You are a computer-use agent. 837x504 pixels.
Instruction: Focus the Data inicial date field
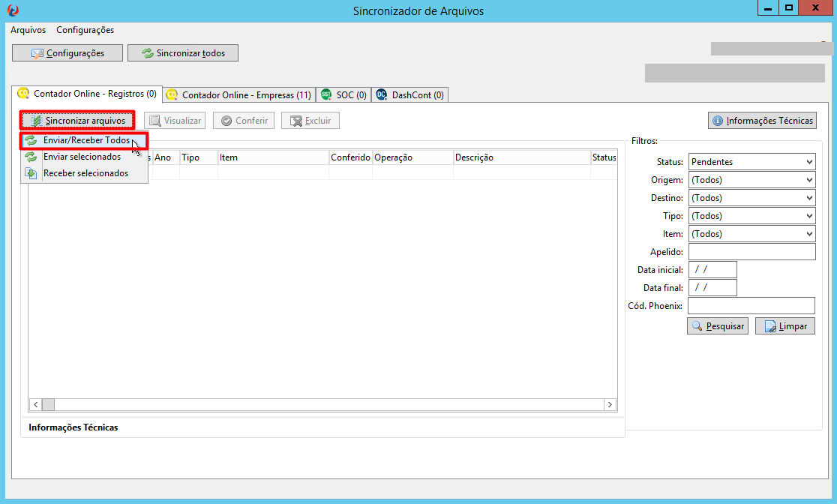pyautogui.click(x=712, y=269)
